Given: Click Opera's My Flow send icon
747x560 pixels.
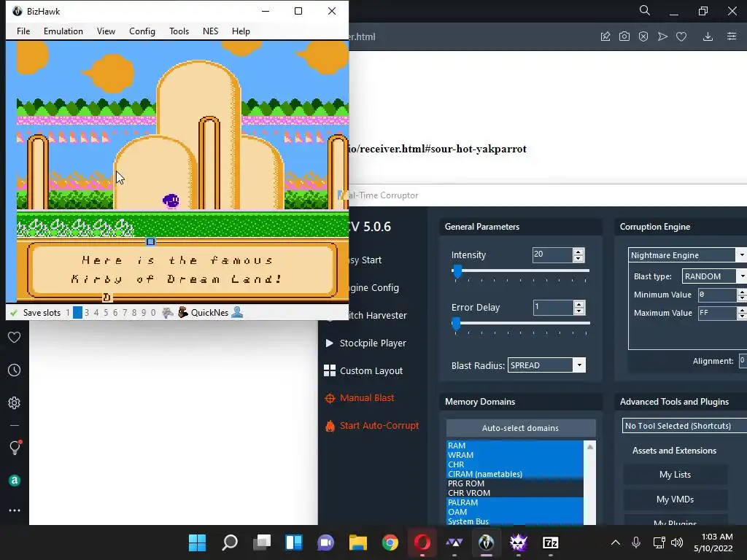Looking at the screenshot, I should [662, 36].
